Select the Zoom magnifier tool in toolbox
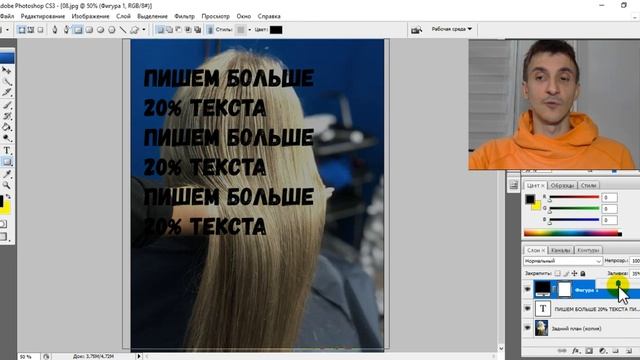The height and width of the screenshot is (360, 640). [7, 185]
